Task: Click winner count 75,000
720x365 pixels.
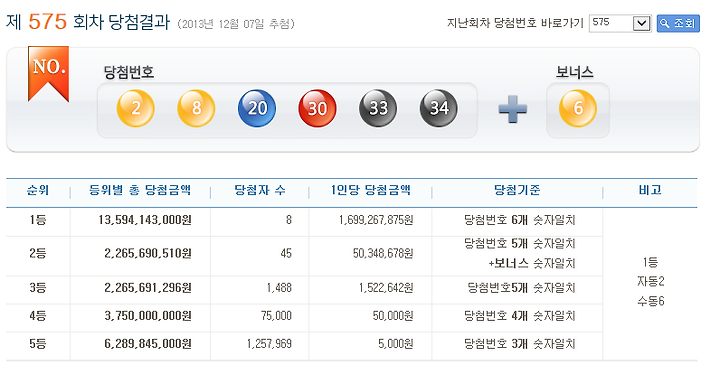Action: (276, 316)
